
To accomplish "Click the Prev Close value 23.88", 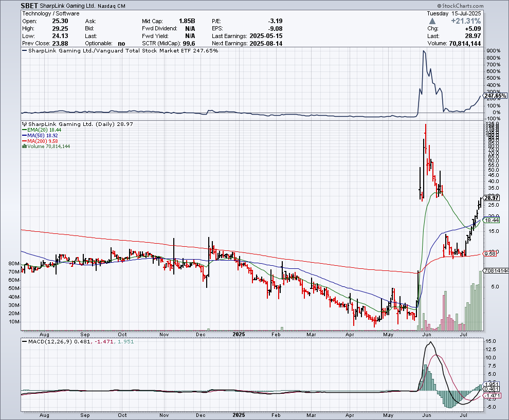I will (x=60, y=44).
